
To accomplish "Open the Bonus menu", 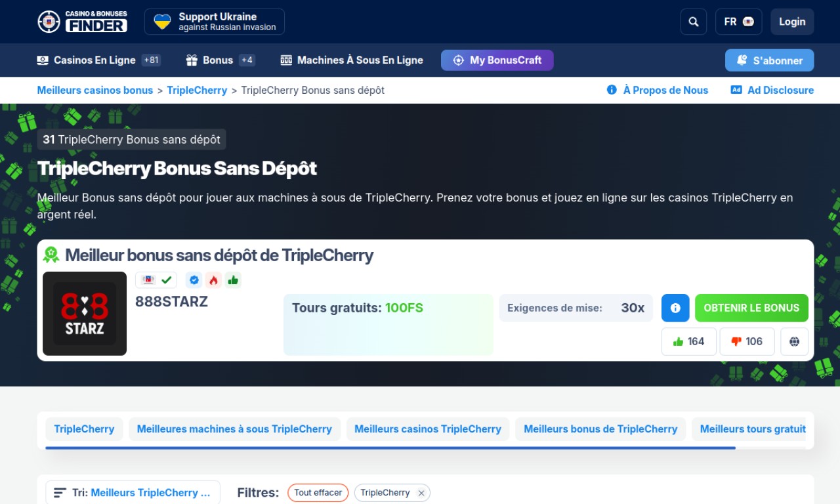I will coord(220,60).
